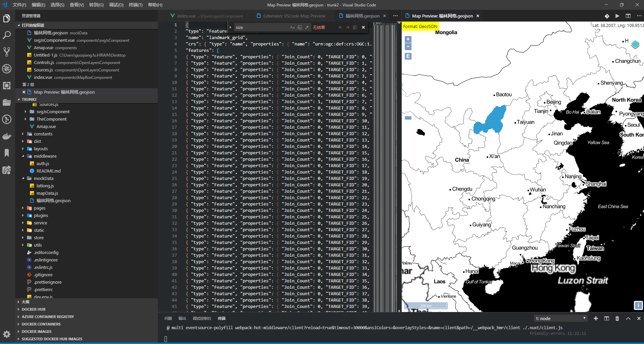The height and width of the screenshot is (344, 644).
Task: Click the E fit-extent map button
Action: click(x=408, y=56)
